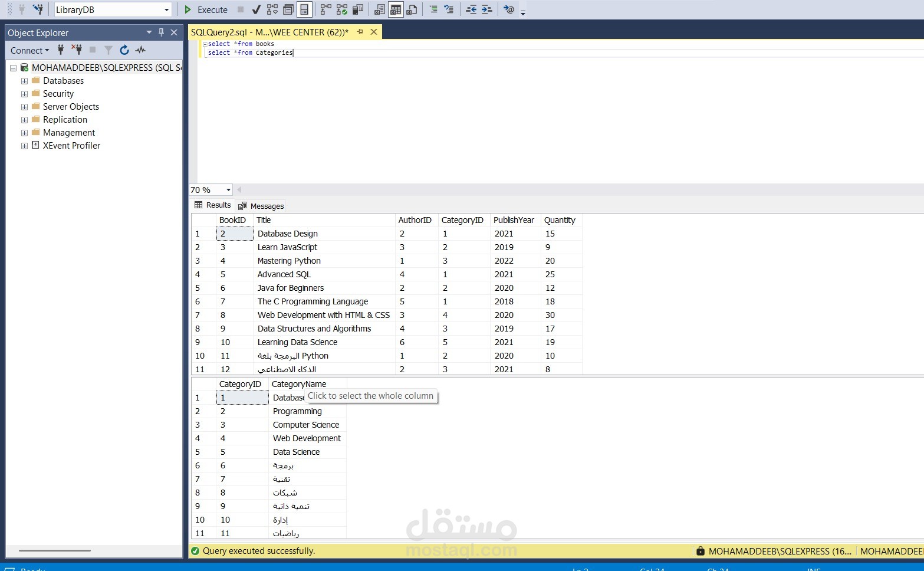Click the Change Connection toolbar icon
The height and width of the screenshot is (571, 924).
(38, 9)
